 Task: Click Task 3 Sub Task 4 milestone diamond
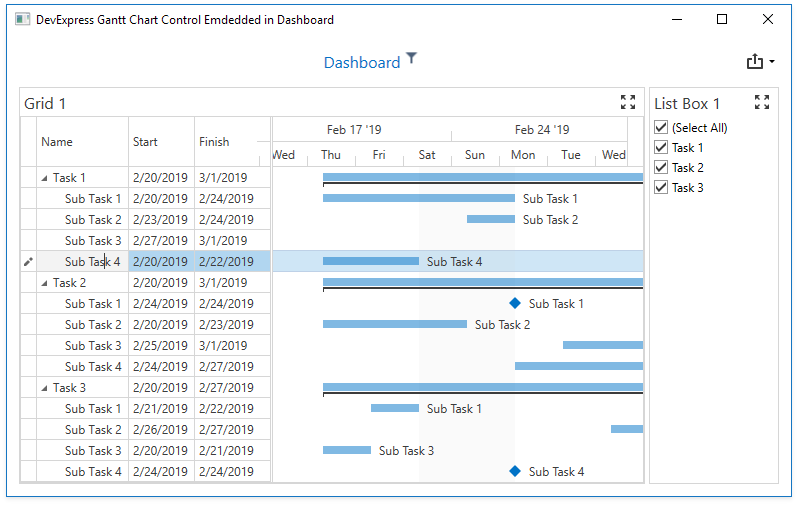[515, 471]
